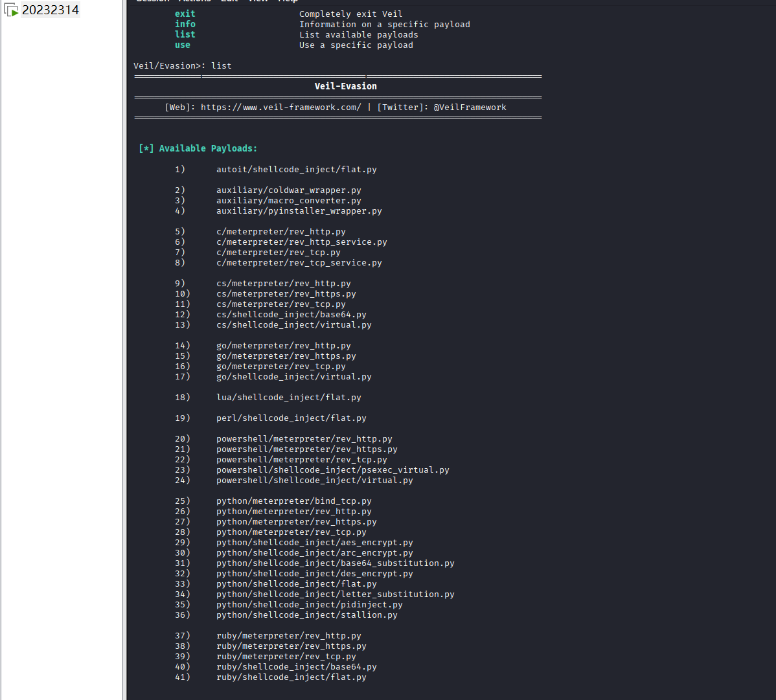Click payload c/meterpreter/rev_tcp.py

click(x=278, y=253)
